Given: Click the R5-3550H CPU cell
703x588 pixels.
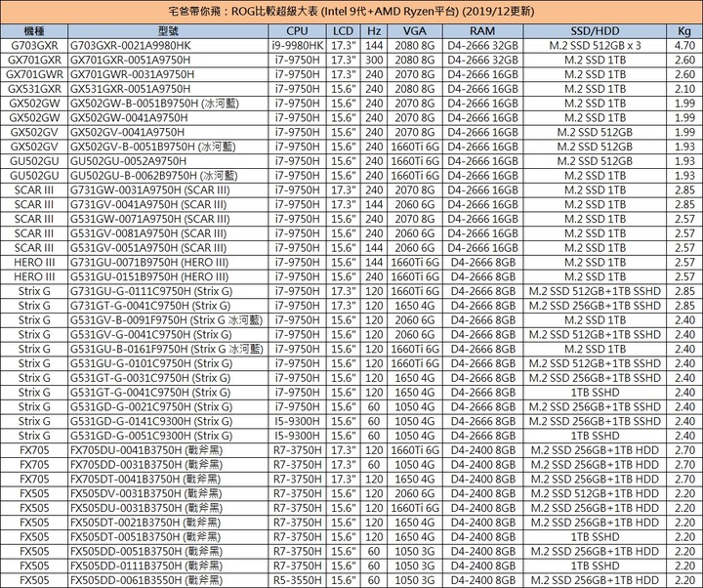Looking at the screenshot, I should (297, 580).
